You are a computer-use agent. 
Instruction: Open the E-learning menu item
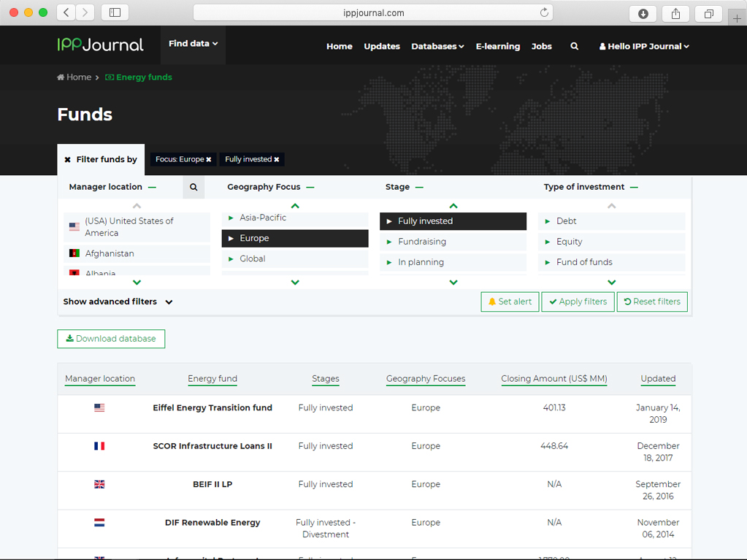coord(497,46)
